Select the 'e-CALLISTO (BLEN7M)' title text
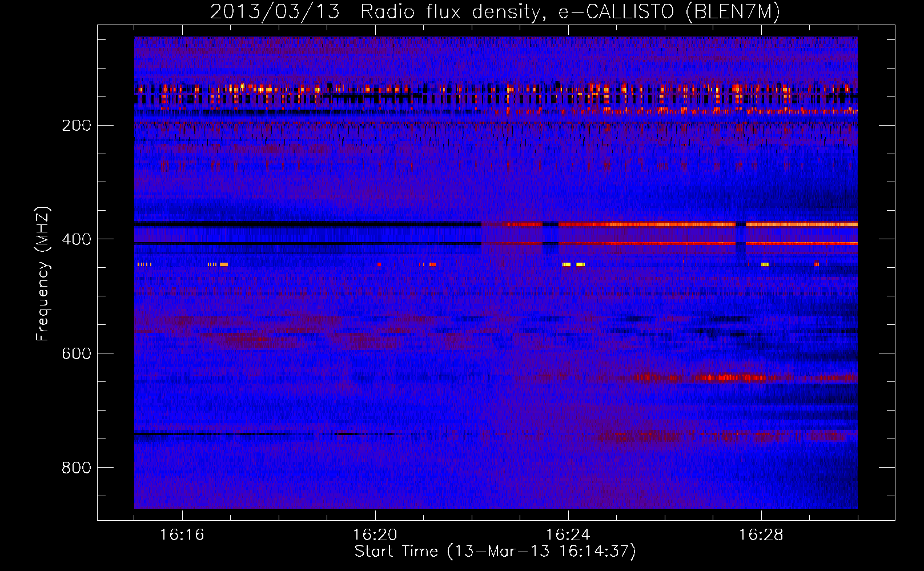This screenshot has width=924, height=571. 669,12
